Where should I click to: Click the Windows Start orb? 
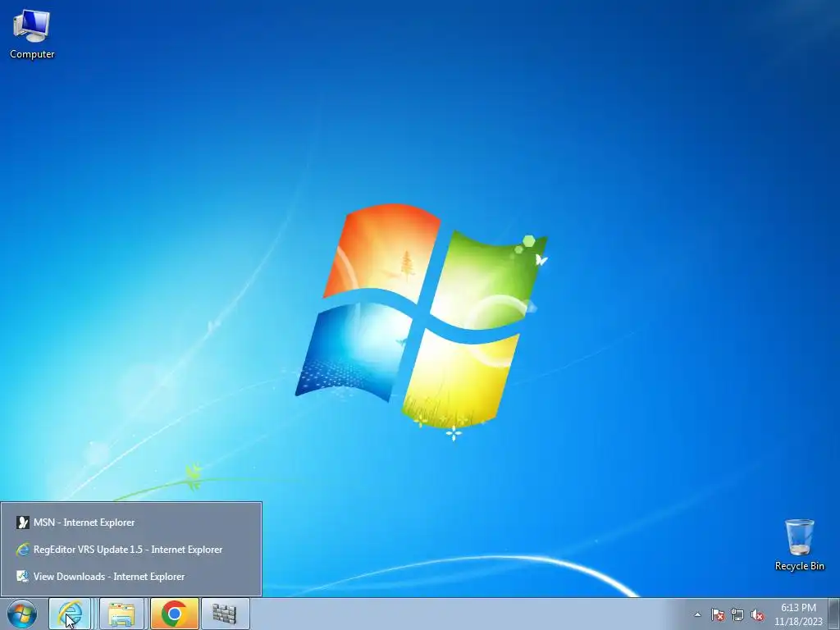(x=22, y=614)
